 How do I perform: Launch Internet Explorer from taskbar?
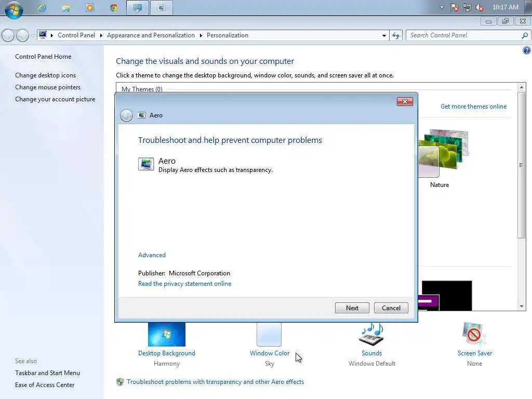click(x=42, y=8)
